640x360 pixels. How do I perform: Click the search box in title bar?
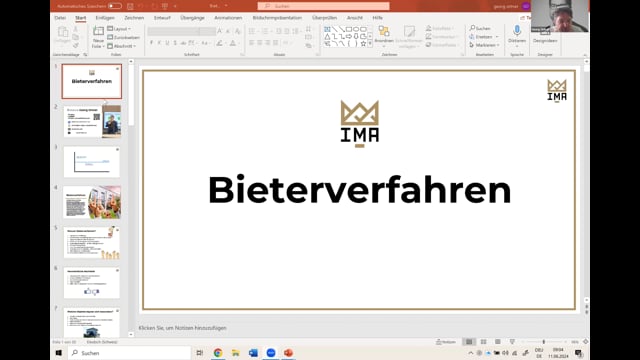(x=323, y=6)
